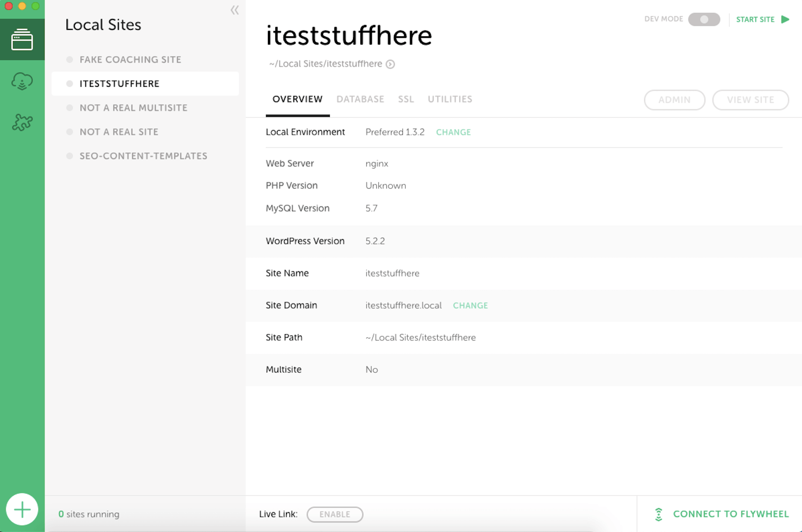Image resolution: width=802 pixels, height=532 pixels.
Task: Open the Connect to Flywheel cloud icon
Action: (x=22, y=81)
